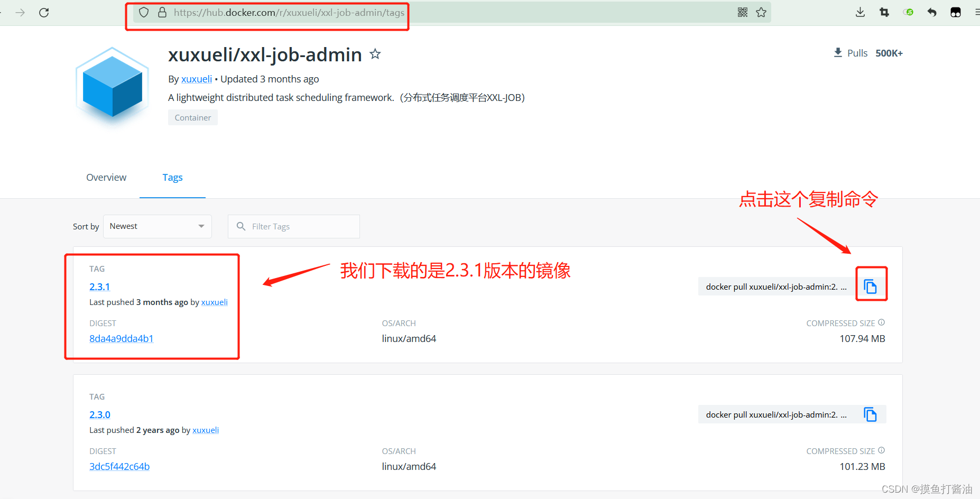Viewport: 980px width, 499px height.
Task: Star the xuxueli/xxl-job-admin repository
Action: pos(375,54)
